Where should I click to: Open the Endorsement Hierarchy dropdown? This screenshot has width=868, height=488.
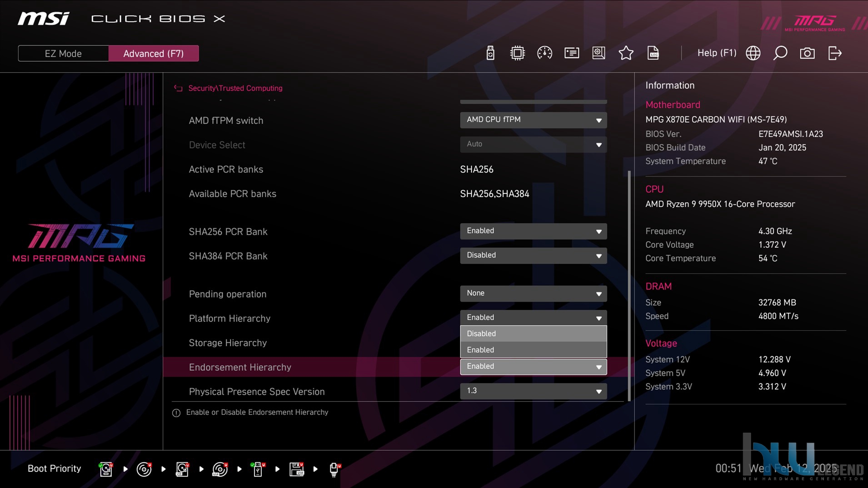(x=533, y=367)
